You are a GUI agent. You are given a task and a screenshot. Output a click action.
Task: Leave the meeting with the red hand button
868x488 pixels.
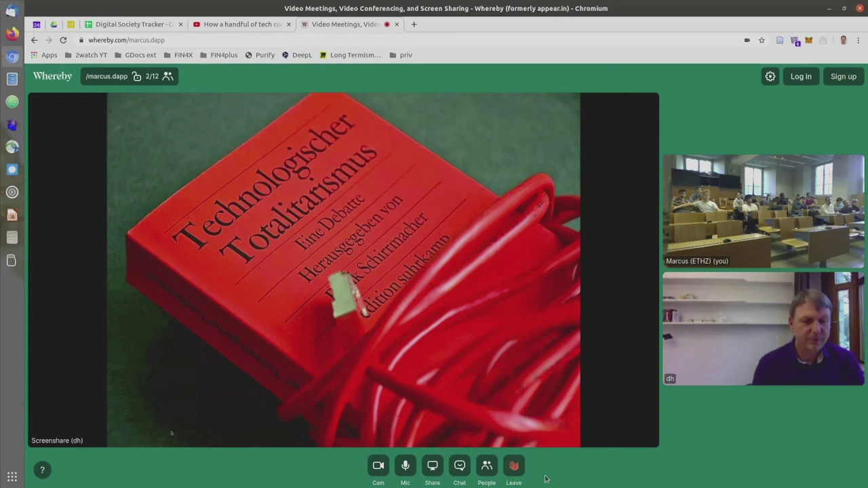[x=514, y=466]
